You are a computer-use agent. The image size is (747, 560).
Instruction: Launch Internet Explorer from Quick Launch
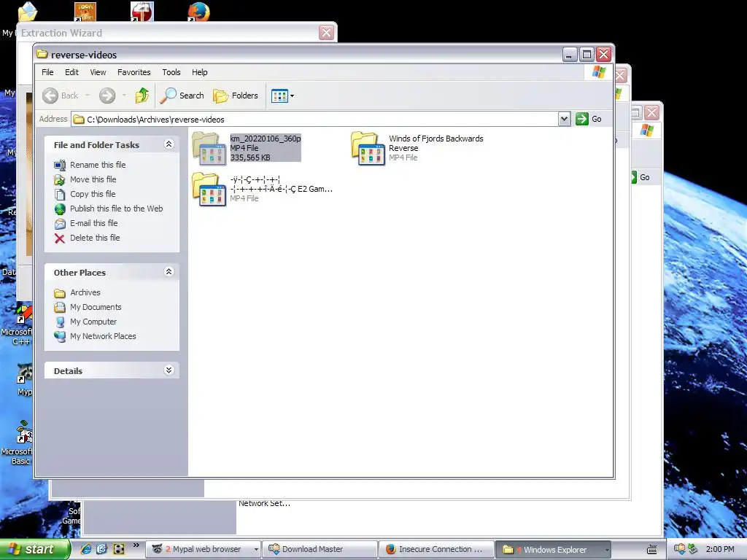point(86,549)
